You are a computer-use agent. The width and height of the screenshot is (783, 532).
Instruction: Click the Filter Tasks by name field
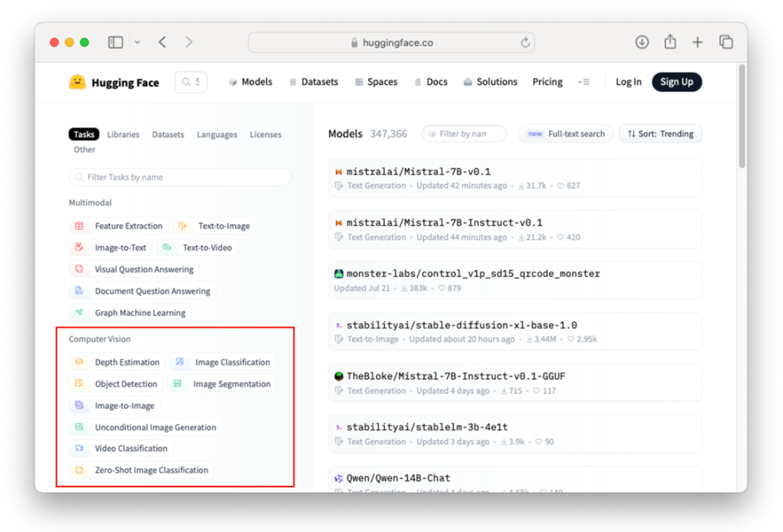tap(180, 177)
